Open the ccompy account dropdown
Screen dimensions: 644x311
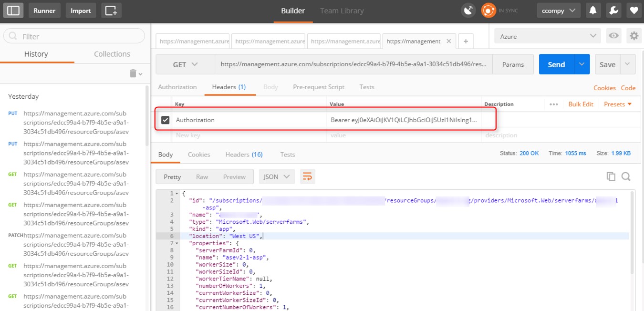559,10
